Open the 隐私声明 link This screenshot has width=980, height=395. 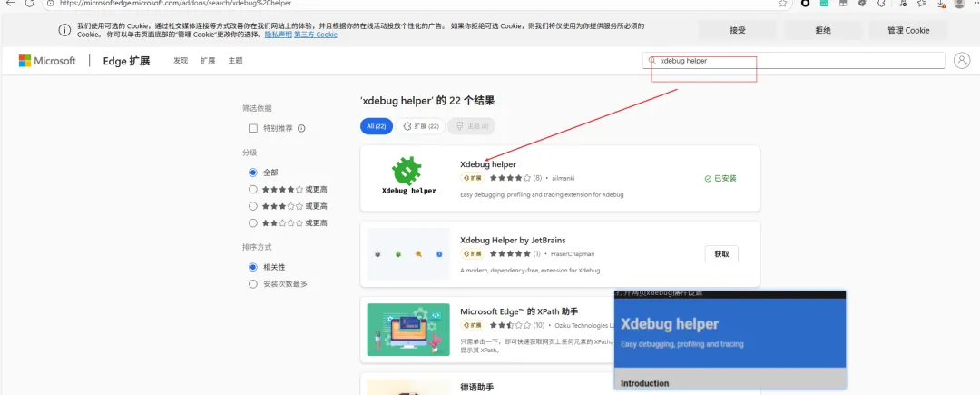[279, 35]
